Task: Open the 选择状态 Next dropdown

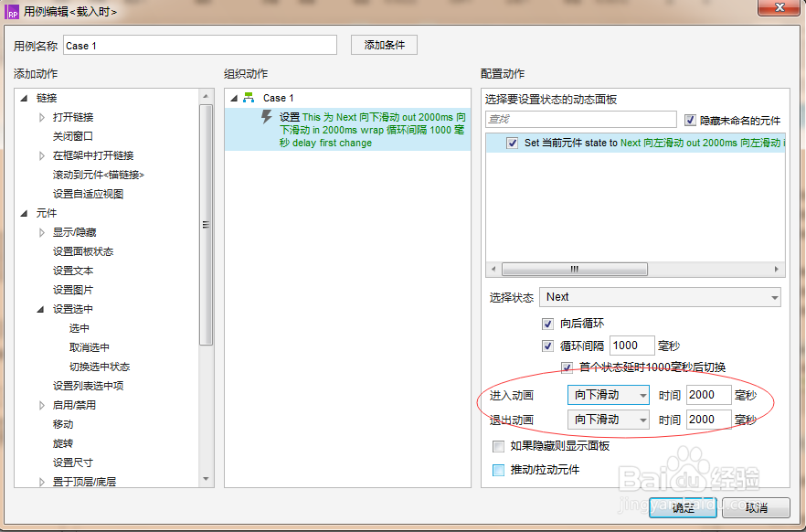Action: tap(660, 297)
